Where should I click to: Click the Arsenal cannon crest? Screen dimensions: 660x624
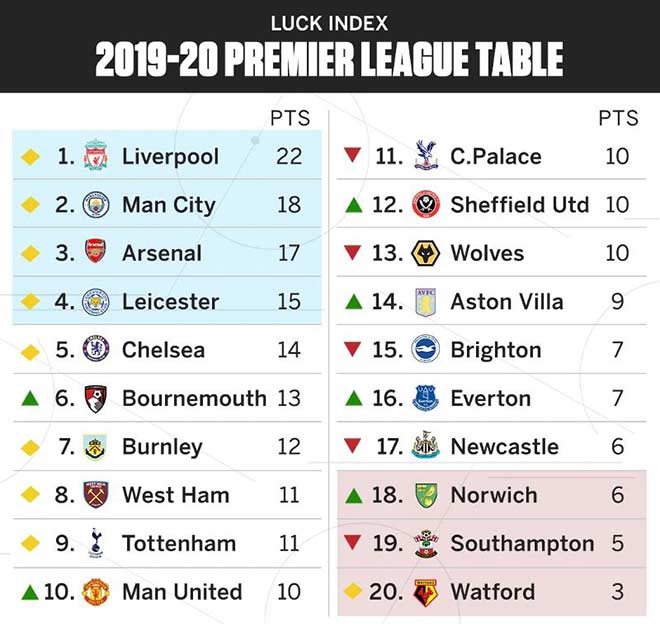pyautogui.click(x=95, y=251)
